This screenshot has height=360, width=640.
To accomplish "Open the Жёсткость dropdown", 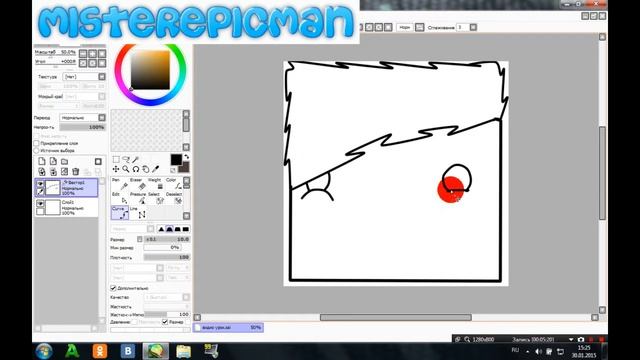I will [x=167, y=306].
